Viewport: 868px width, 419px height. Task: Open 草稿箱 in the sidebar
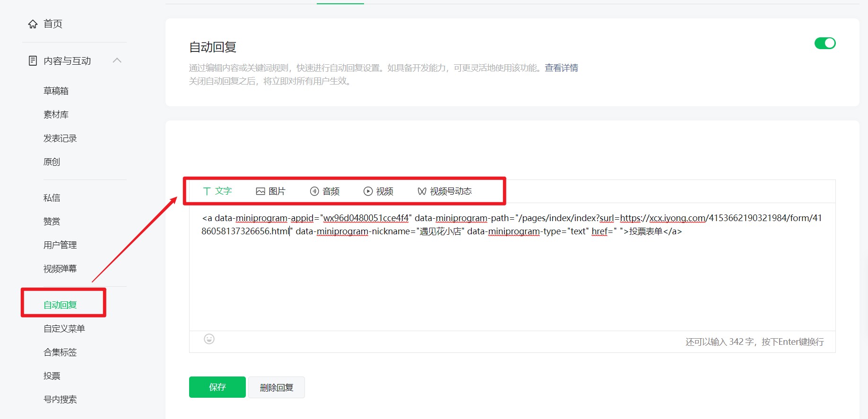point(56,91)
